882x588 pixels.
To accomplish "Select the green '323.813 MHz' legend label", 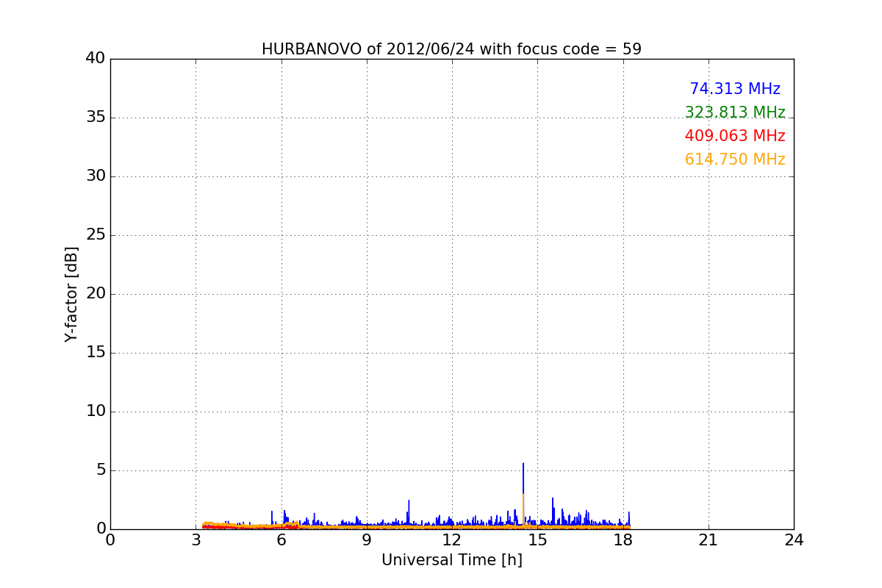I will (735, 112).
